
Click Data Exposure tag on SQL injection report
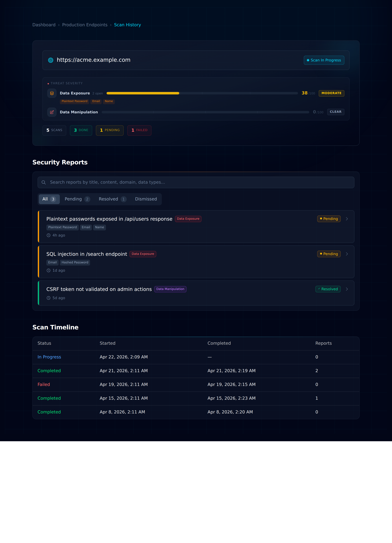click(143, 254)
